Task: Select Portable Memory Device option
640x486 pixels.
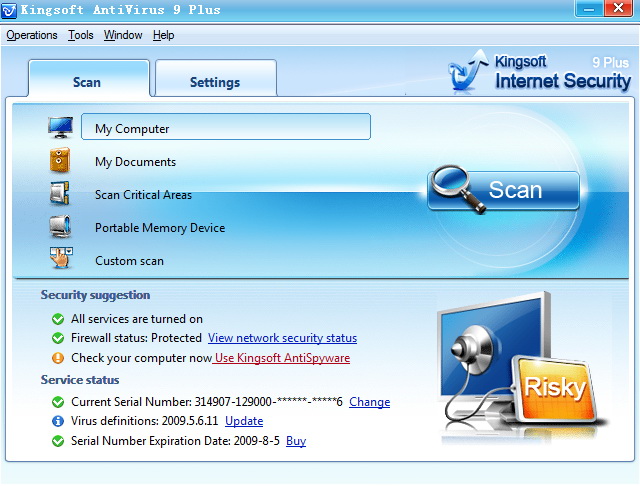Action: point(160,228)
